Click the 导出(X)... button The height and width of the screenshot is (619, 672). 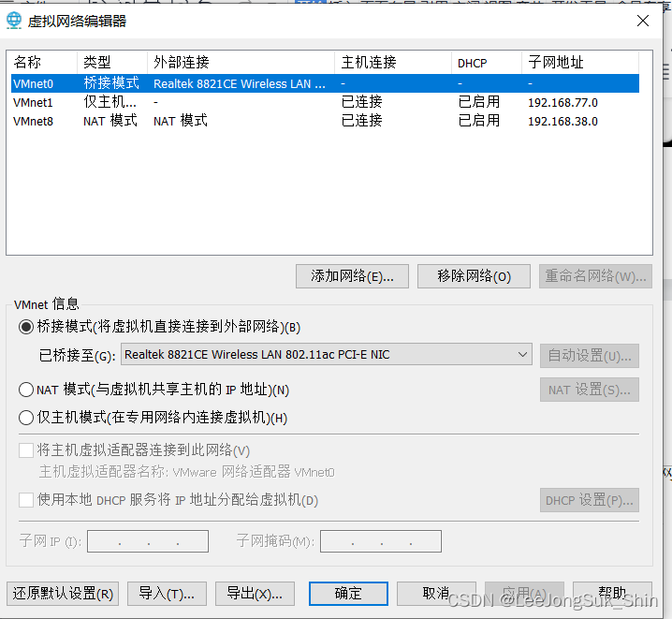[255, 594]
